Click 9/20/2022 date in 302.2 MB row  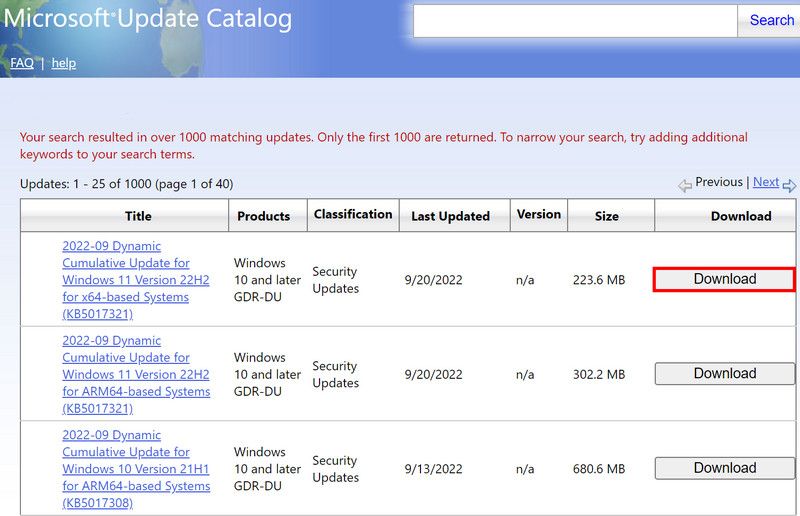433,374
